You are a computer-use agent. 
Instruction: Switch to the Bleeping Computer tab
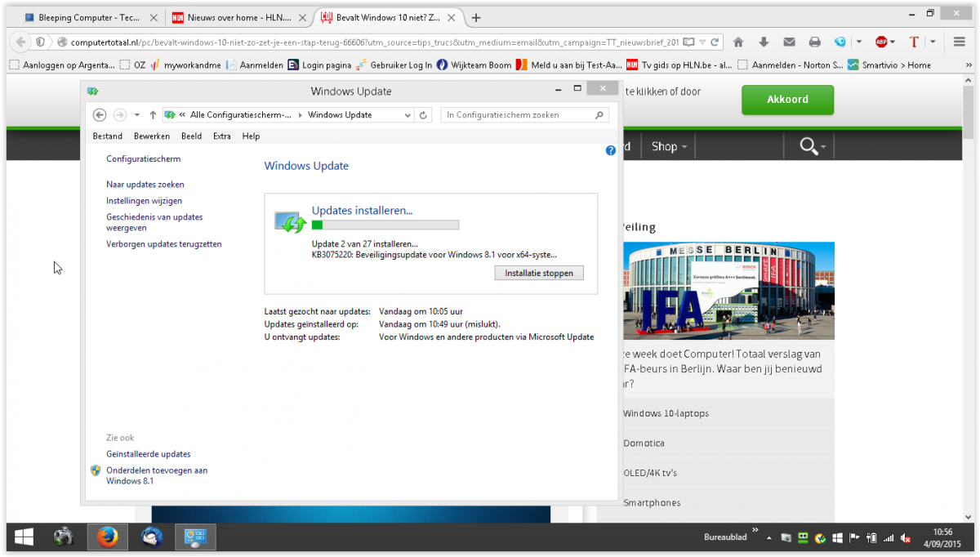(x=91, y=17)
